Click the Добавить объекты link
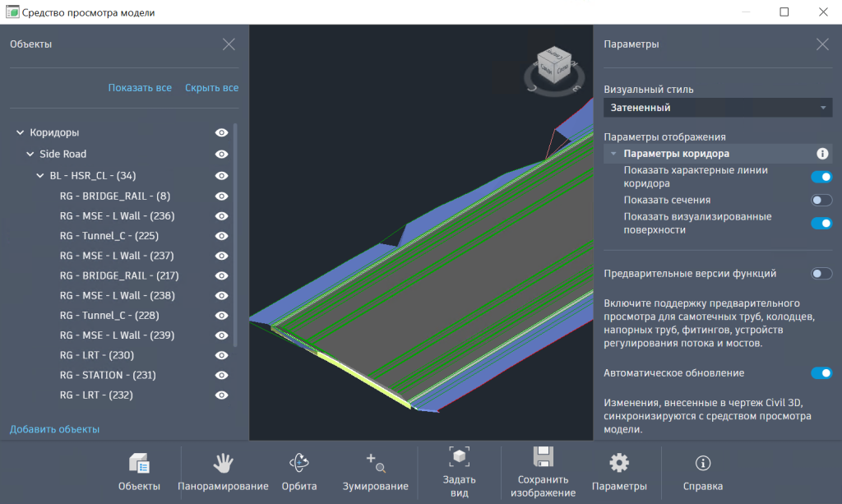 54,429
